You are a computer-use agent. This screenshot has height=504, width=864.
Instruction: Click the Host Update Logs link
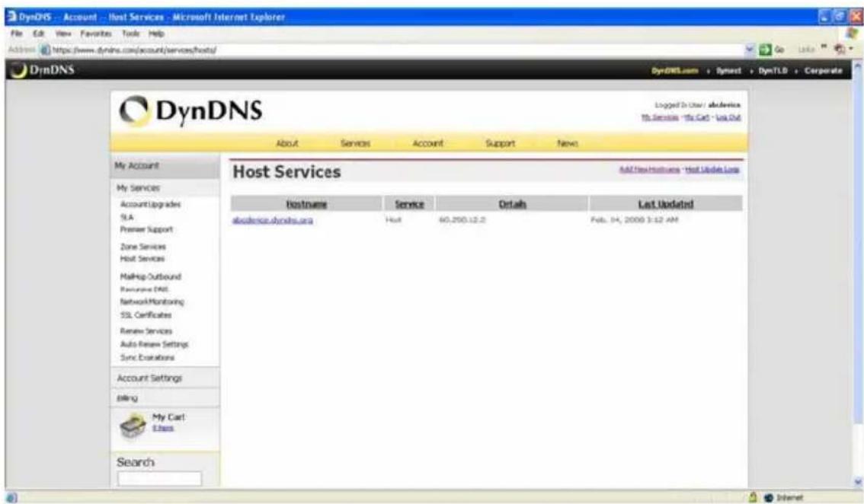point(712,169)
